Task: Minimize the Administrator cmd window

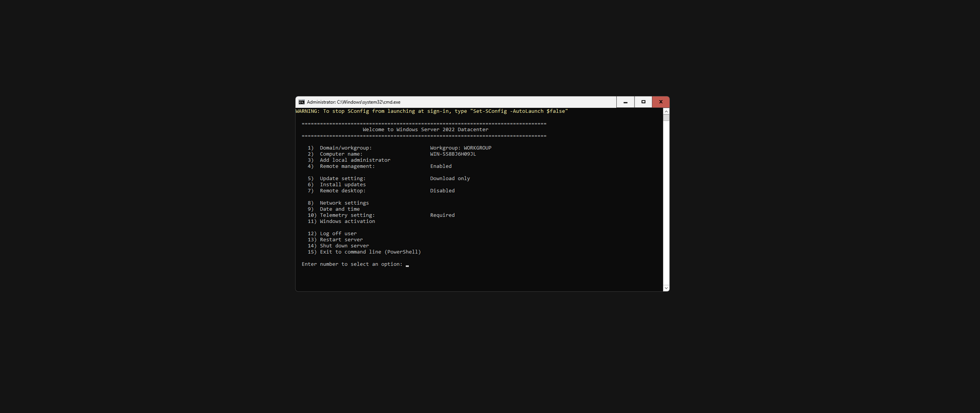Action: coord(626,102)
